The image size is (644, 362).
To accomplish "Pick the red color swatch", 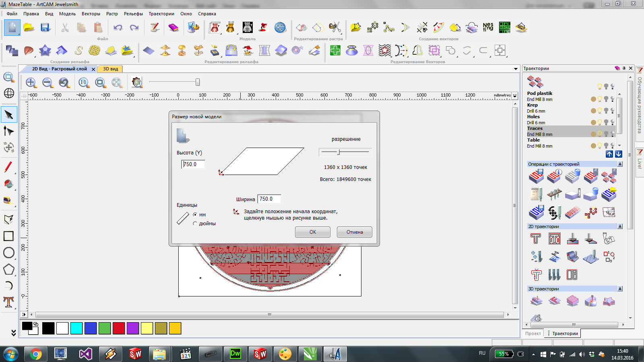I will coord(119,328).
